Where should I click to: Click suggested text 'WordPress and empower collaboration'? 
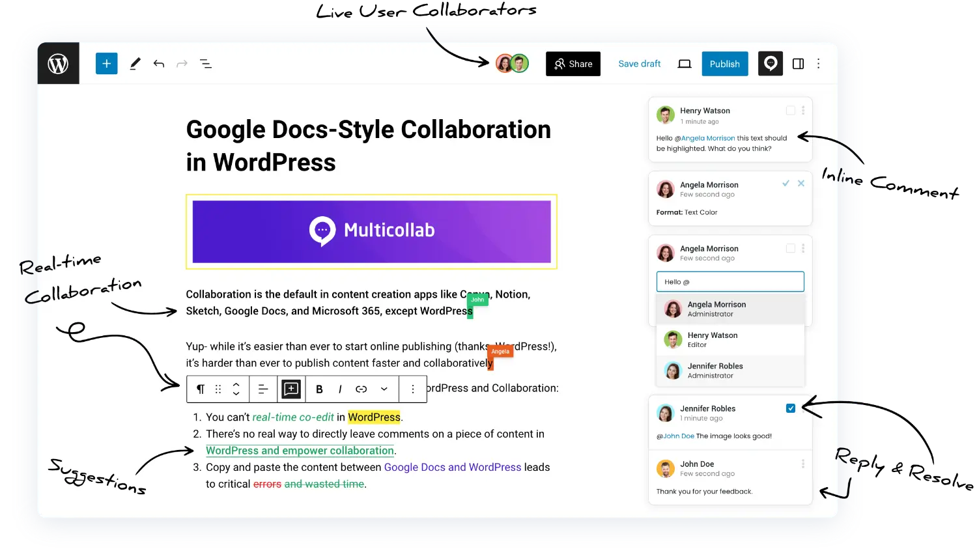(x=300, y=451)
